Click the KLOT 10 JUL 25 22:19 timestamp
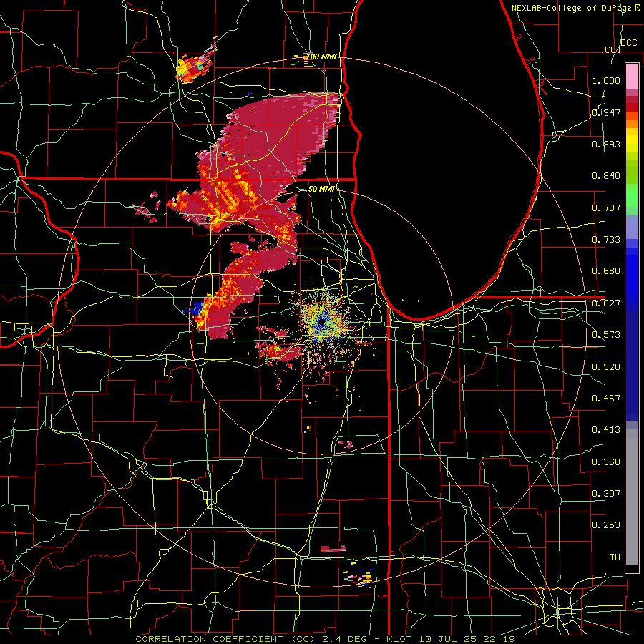Viewport: 644px width, 644px height. (x=451, y=639)
